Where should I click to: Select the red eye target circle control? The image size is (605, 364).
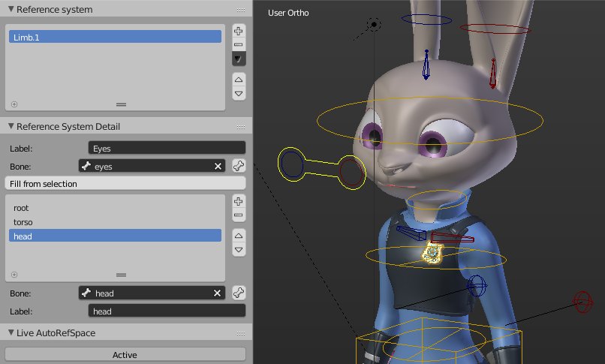tap(351, 172)
